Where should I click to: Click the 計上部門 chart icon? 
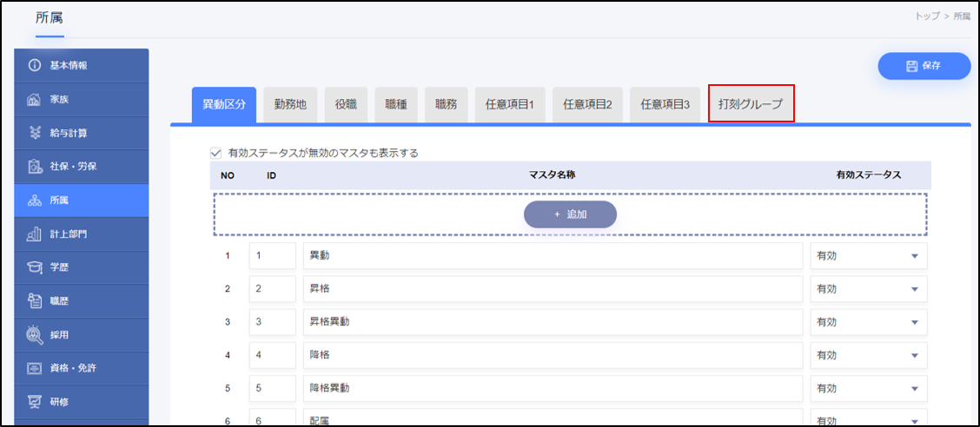pyautogui.click(x=35, y=233)
